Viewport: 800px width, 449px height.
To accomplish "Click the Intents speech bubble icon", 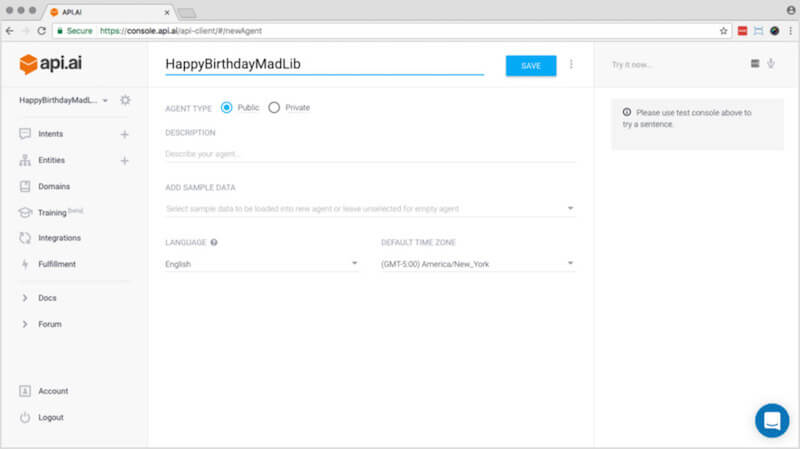I will pos(24,134).
